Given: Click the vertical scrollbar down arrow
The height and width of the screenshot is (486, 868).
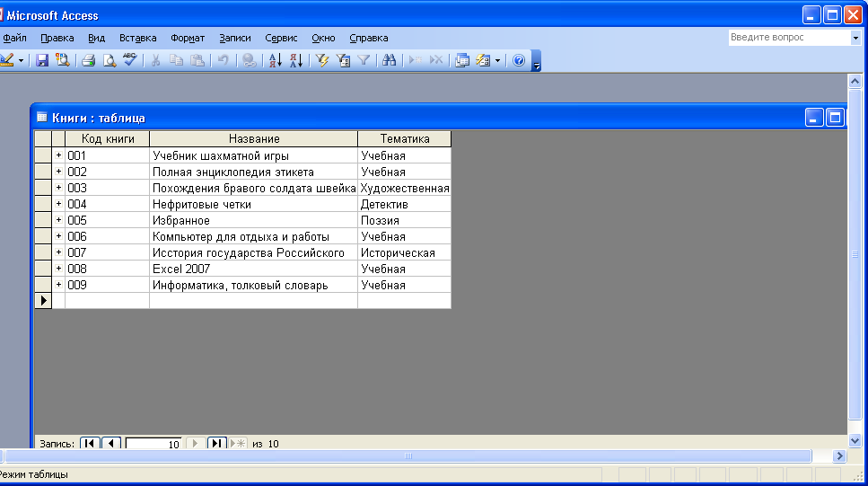Looking at the screenshot, I should pos(855,441).
